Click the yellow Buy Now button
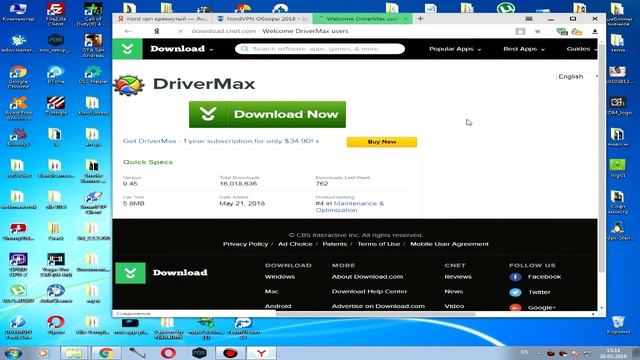 (x=382, y=142)
